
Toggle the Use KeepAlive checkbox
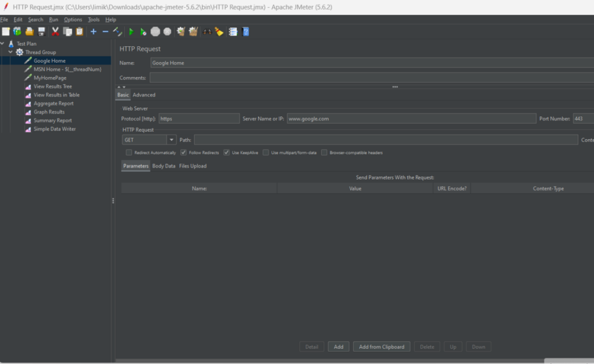pyautogui.click(x=227, y=153)
